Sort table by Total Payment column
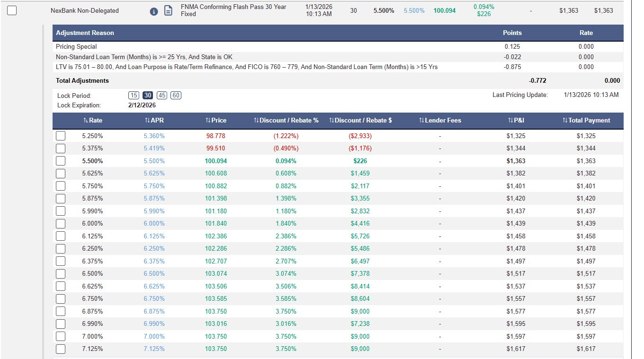 [586, 120]
